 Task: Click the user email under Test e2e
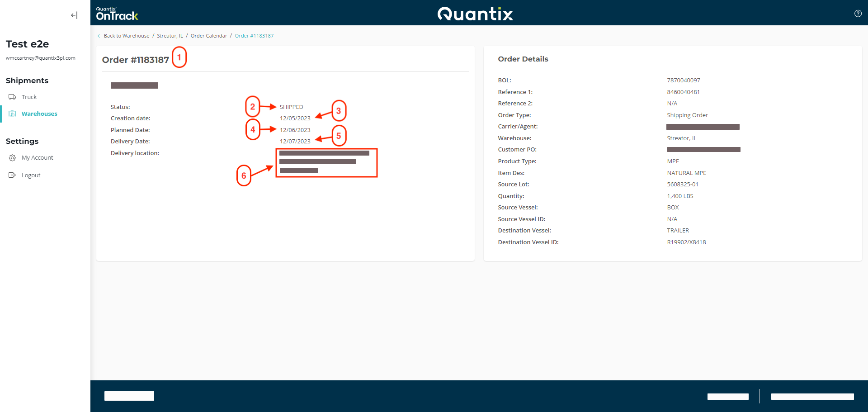click(x=41, y=58)
